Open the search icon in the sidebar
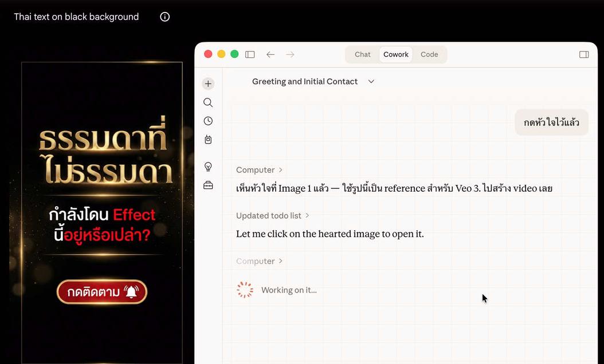This screenshot has height=364, width=604. [x=208, y=102]
